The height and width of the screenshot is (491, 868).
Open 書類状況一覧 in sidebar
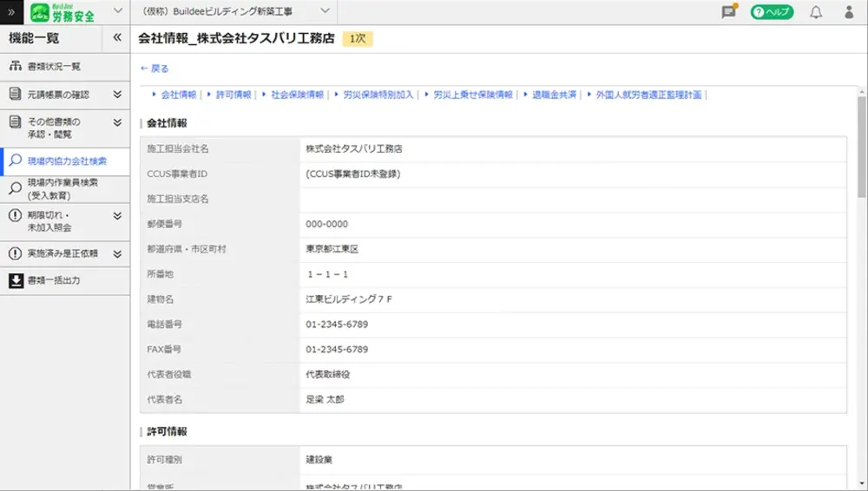point(54,67)
